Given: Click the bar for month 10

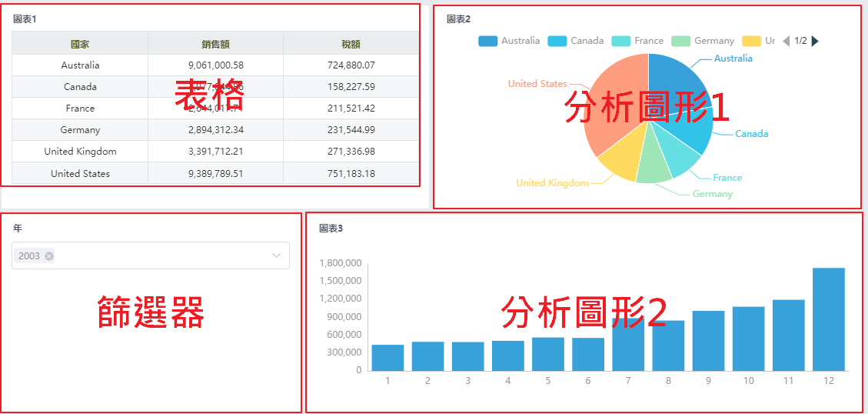Looking at the screenshot, I should pos(748,338).
